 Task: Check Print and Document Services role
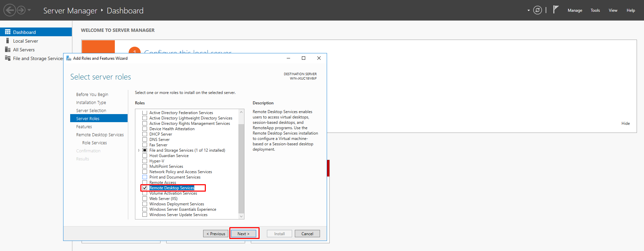(145, 177)
